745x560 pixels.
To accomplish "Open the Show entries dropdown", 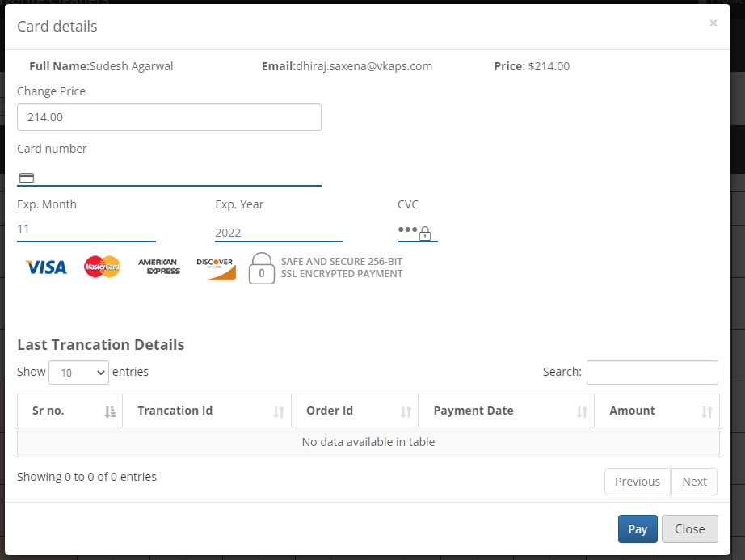I will click(78, 373).
